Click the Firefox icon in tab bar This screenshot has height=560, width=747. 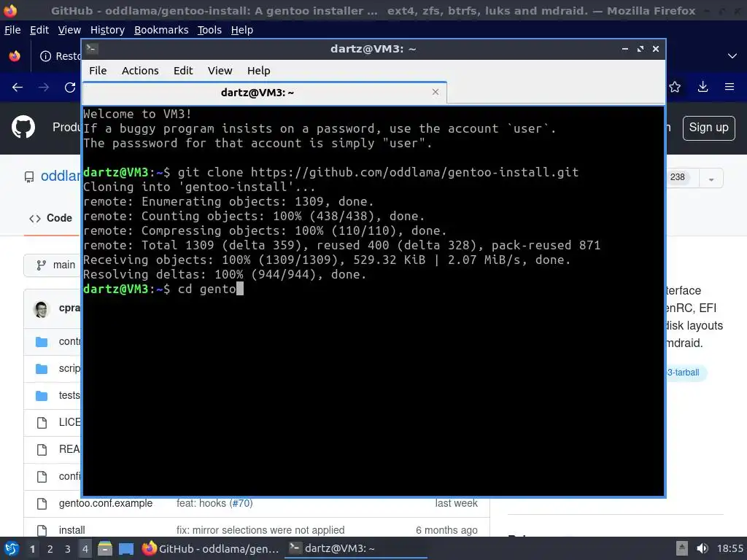pyautogui.click(x=15, y=56)
